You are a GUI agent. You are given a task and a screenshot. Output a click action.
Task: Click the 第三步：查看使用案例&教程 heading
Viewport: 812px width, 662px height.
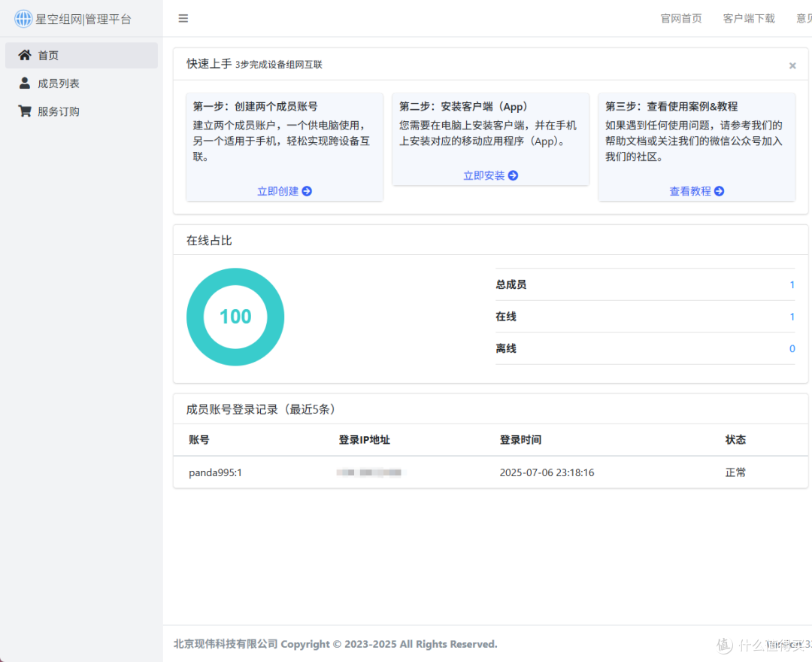[x=671, y=106]
